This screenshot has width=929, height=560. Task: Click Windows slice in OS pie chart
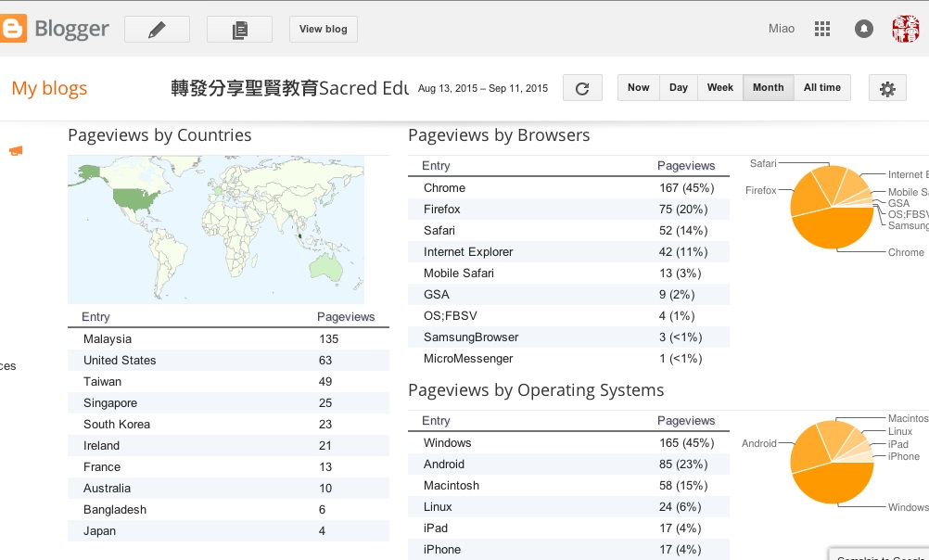tap(836, 483)
